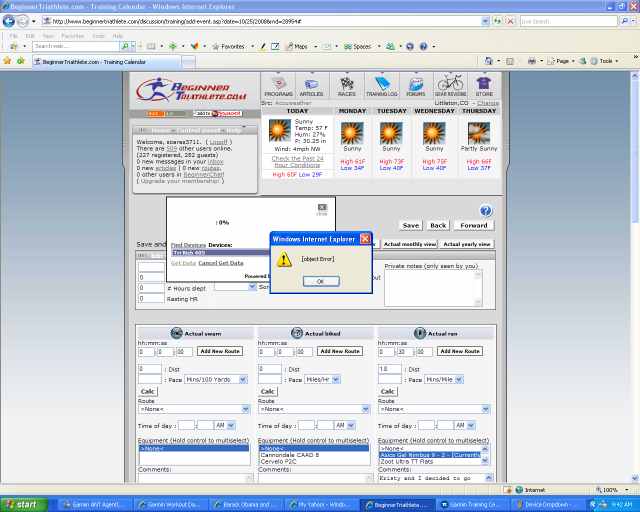This screenshot has width=640, height=512.
Task: Open the File menu
Action: [x=13, y=36]
